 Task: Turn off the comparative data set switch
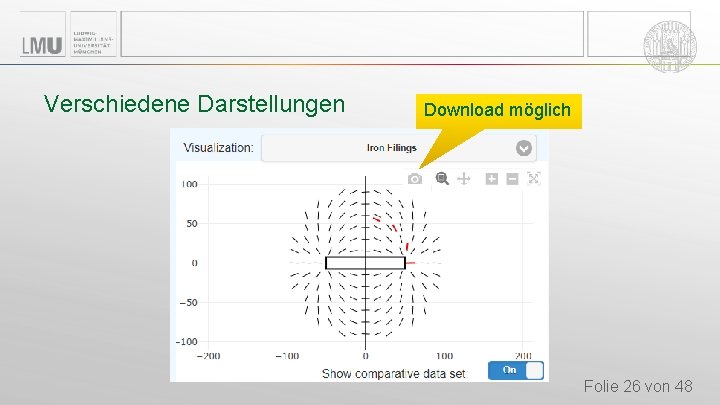(516, 371)
